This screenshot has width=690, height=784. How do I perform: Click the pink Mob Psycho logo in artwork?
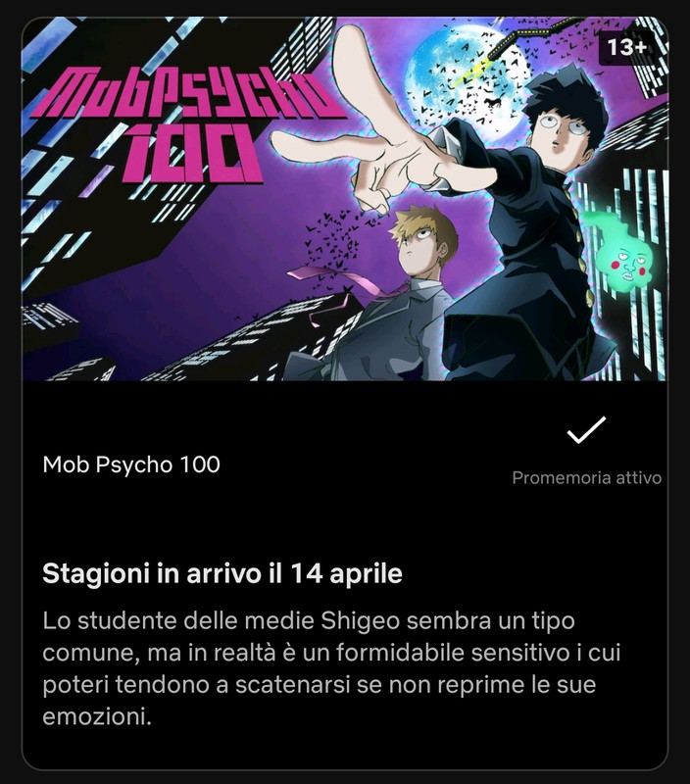[187, 125]
